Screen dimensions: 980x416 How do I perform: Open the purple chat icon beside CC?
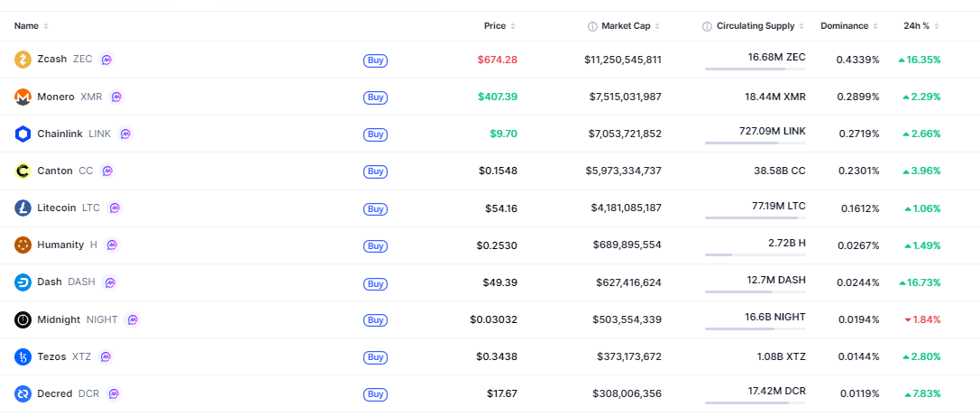pos(107,171)
